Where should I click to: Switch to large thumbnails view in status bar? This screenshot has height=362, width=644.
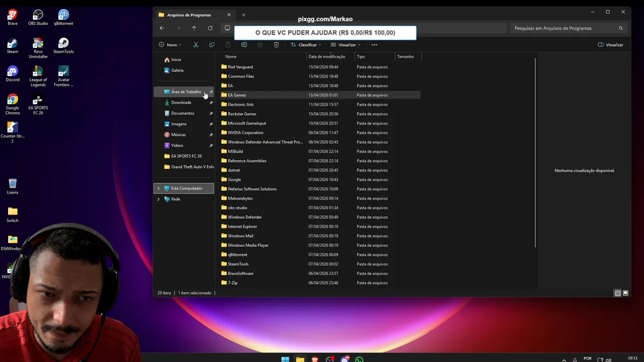click(625, 293)
